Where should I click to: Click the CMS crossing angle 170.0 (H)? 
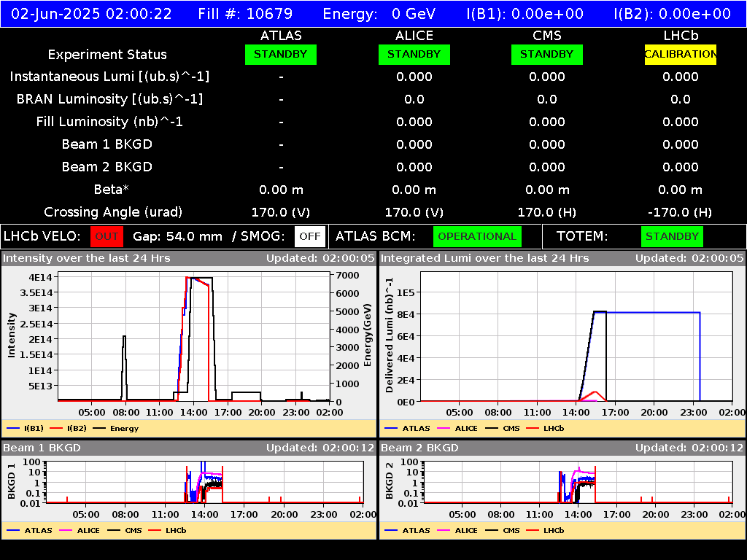pos(547,212)
